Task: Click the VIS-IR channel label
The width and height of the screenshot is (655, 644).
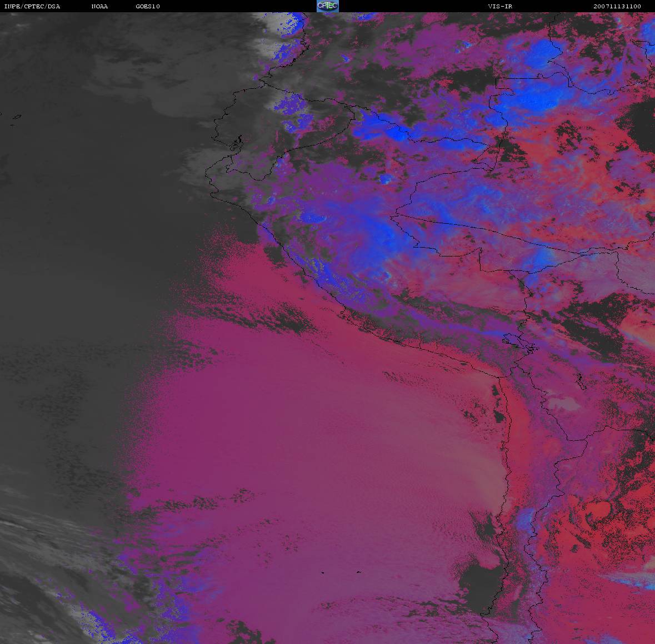Action: click(500, 6)
